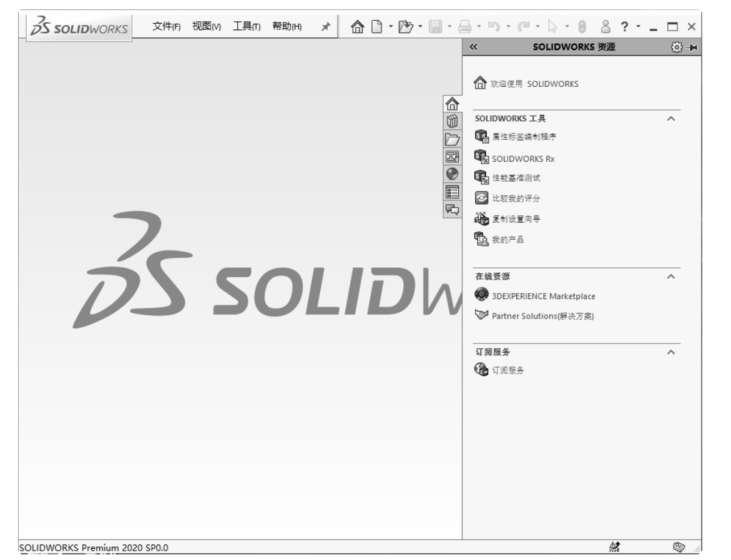Click the SOLIDWORKS 资源 panel title

click(574, 47)
